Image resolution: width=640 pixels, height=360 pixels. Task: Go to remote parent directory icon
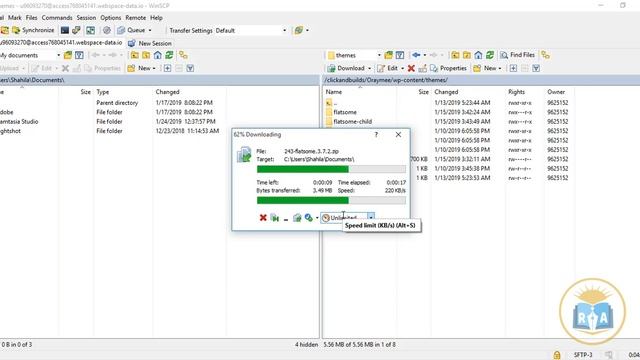point(456,55)
